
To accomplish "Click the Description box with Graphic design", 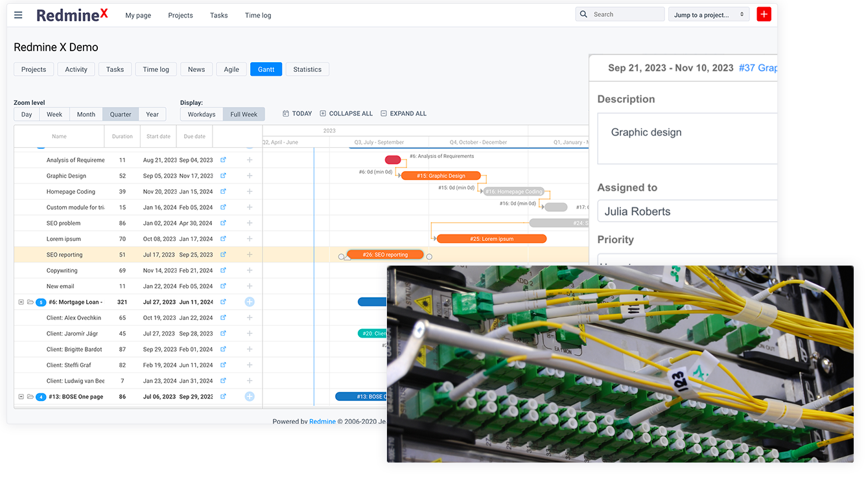I will 687,139.
